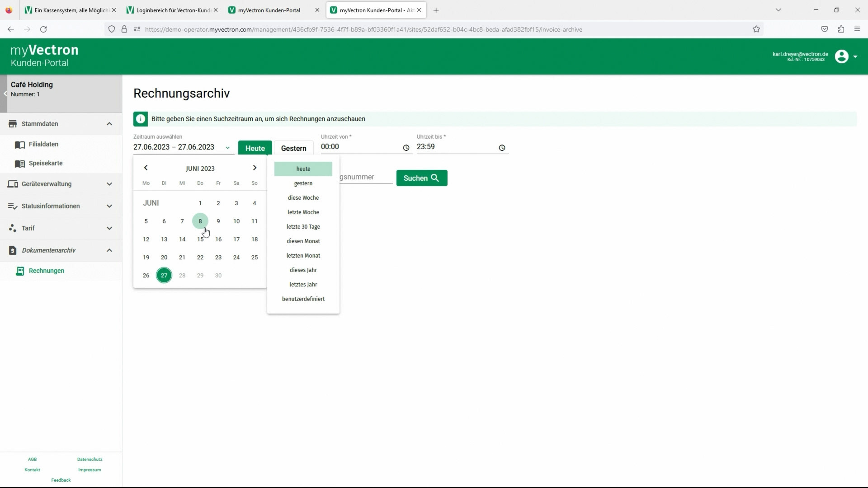Open the Speisekarte sidebar item
Image resolution: width=868 pixels, height=488 pixels.
pyautogui.click(x=46, y=163)
